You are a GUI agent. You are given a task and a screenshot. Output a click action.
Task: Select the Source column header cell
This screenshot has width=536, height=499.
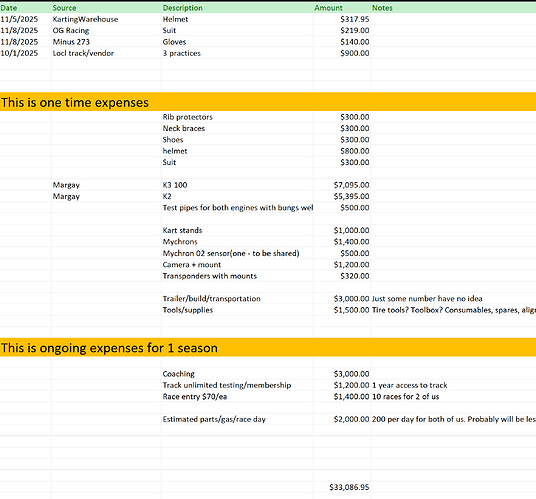click(x=106, y=8)
